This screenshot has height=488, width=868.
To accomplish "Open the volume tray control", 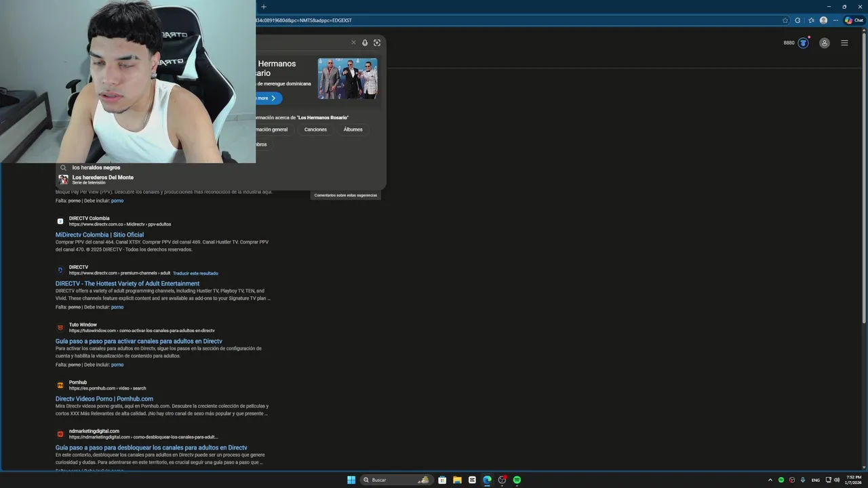I will click(x=837, y=480).
